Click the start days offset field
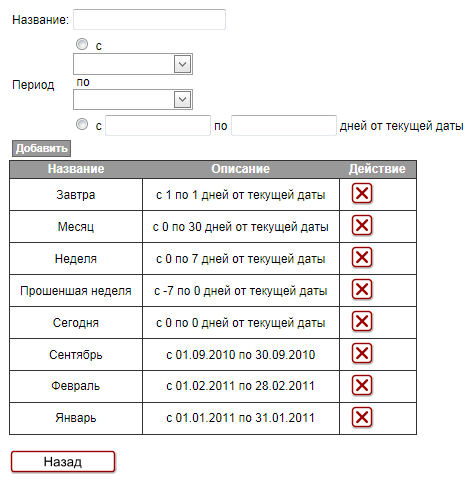The width and height of the screenshot is (472, 480). pyautogui.click(x=158, y=126)
